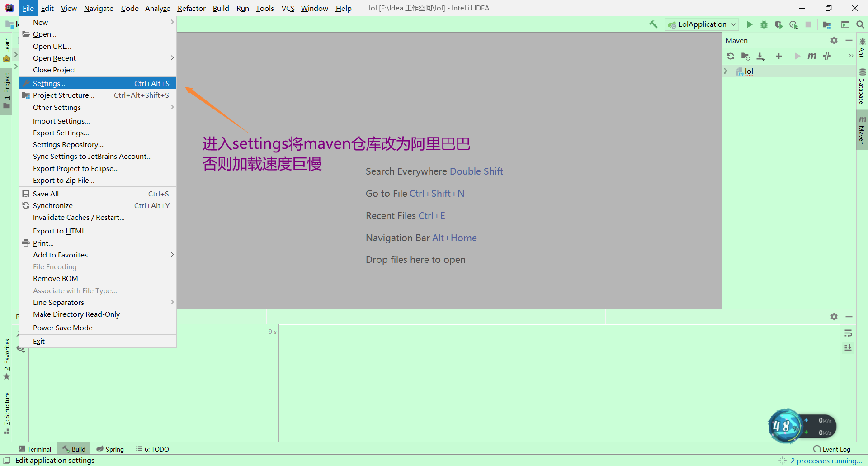This screenshot has width=868, height=466.
Task: Click Save All in File menu
Action: coord(98,194)
